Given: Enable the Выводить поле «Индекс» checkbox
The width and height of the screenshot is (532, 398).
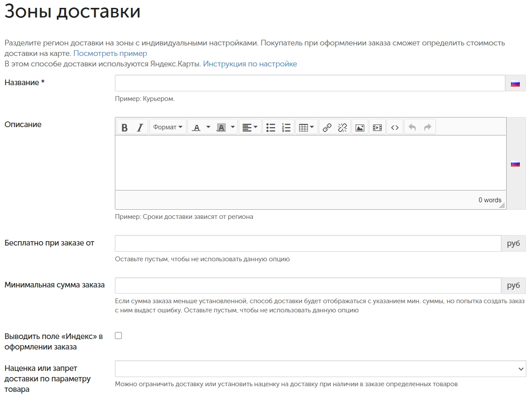Looking at the screenshot, I should pos(118,336).
